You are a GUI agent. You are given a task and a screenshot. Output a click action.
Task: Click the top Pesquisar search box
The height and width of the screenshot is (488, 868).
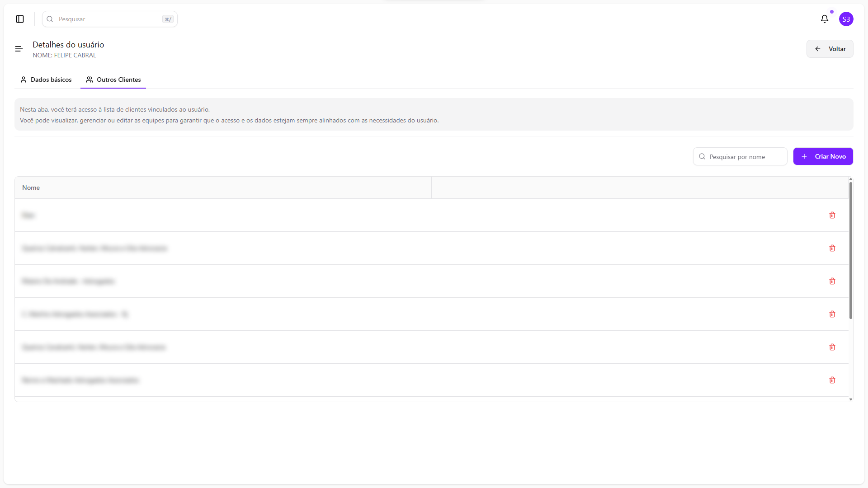[x=109, y=19]
